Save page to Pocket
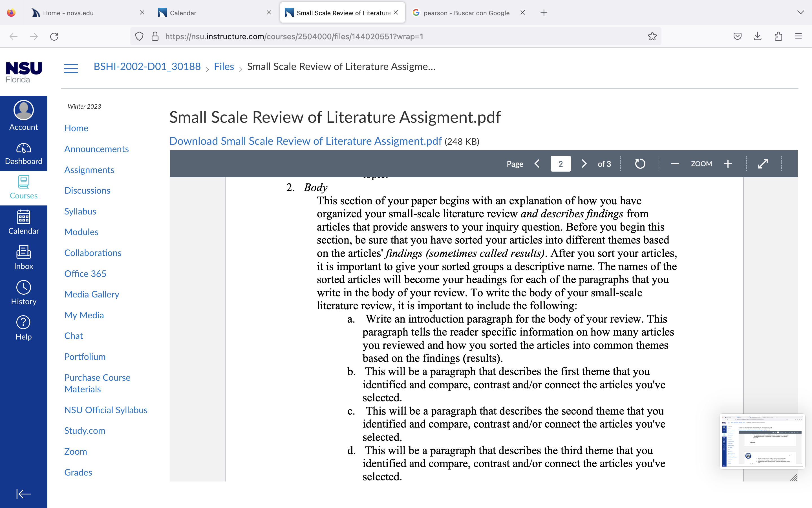812x508 pixels. coord(737,36)
